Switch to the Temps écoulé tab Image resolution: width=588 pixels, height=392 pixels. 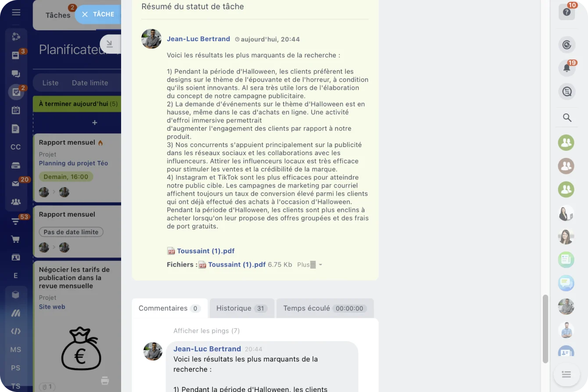click(x=325, y=308)
